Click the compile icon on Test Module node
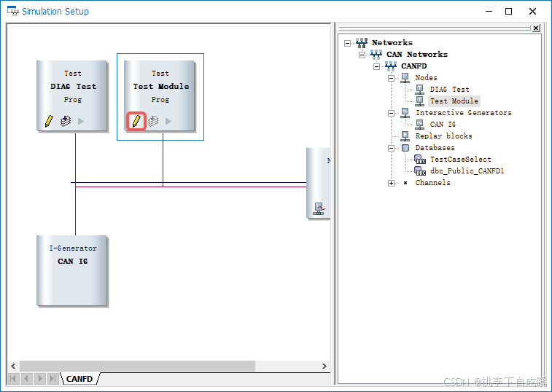 click(x=153, y=121)
